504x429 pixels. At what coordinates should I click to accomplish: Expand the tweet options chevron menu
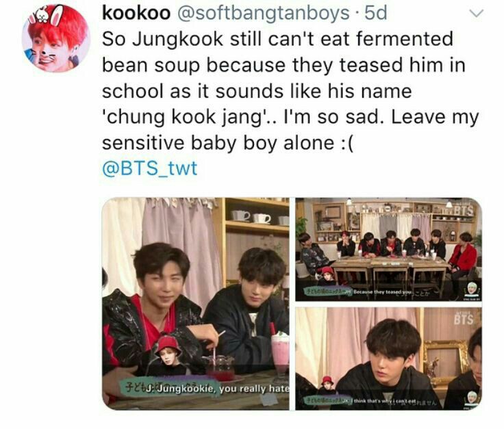[476, 14]
